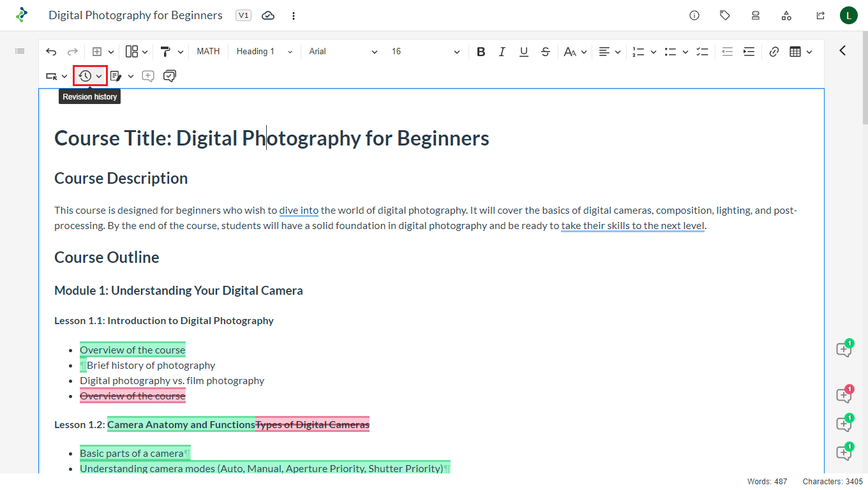Open the Heading 1 style dropdown
868x490 pixels.
pyautogui.click(x=264, y=52)
